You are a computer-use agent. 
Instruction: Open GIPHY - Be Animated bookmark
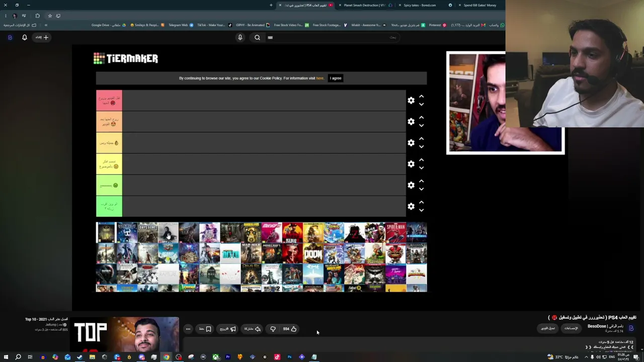coord(253,25)
